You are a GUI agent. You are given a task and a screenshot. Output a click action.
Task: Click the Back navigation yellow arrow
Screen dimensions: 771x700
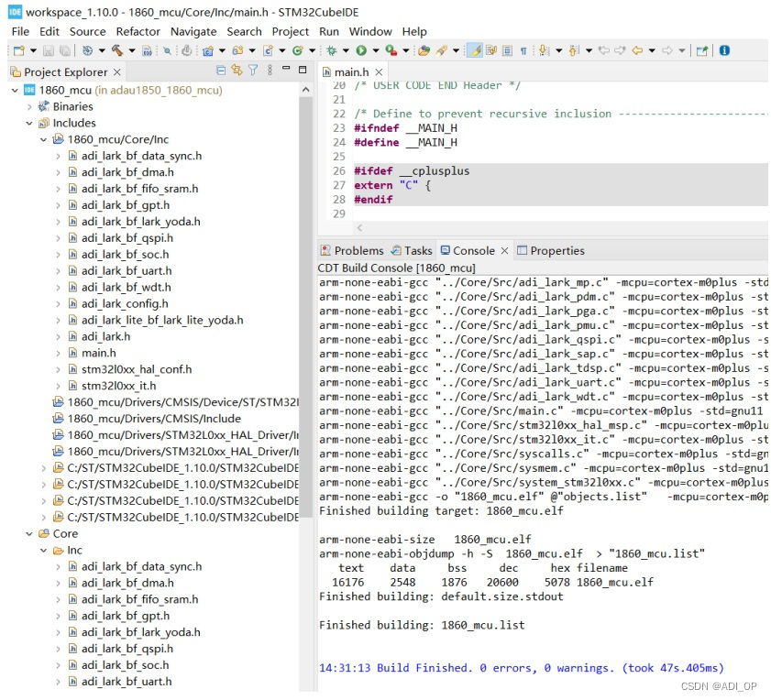[637, 50]
